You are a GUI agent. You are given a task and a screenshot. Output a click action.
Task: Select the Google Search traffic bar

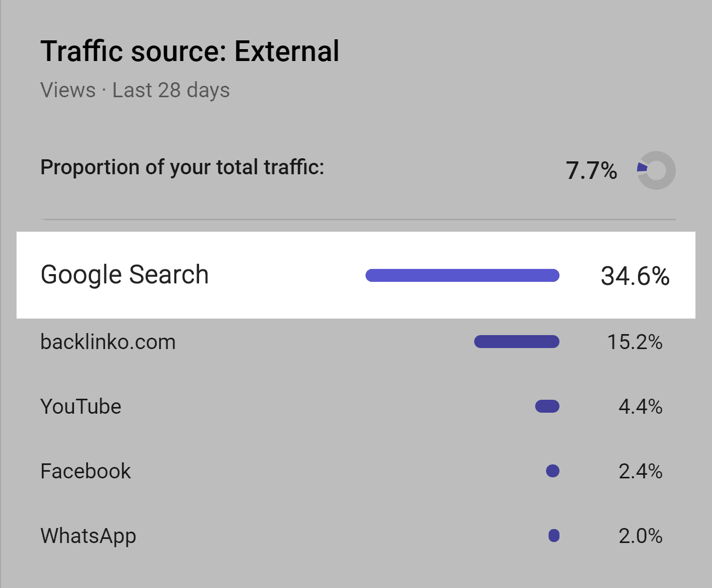[x=462, y=275]
